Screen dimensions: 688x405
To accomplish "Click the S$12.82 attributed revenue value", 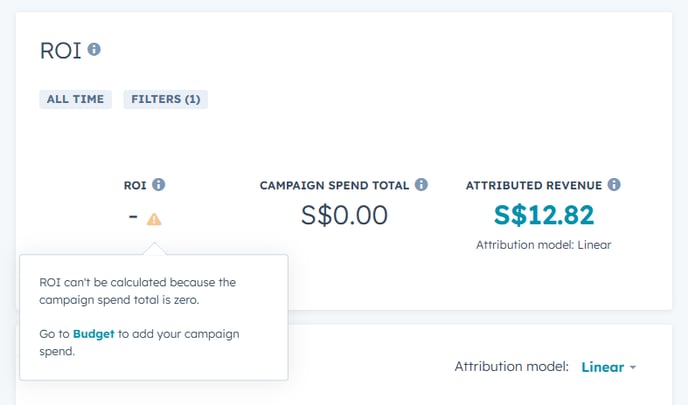I will (544, 215).
